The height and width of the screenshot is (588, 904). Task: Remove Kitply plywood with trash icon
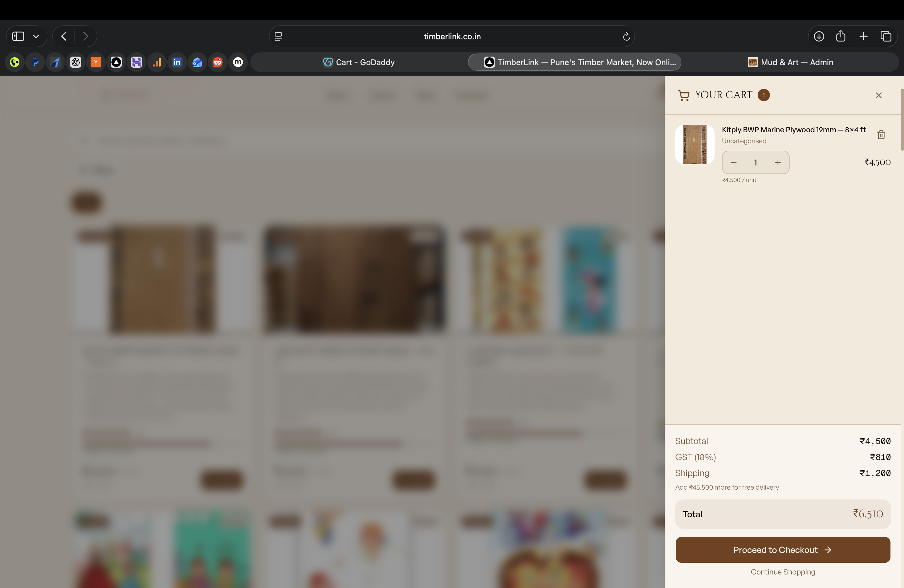(x=881, y=134)
